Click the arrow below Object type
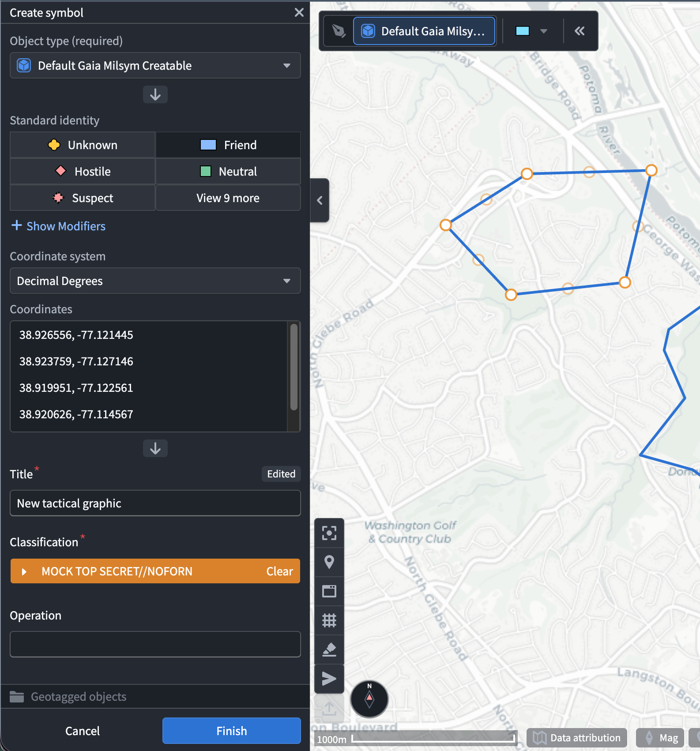Viewport: 700px width, 751px height. pos(155,94)
